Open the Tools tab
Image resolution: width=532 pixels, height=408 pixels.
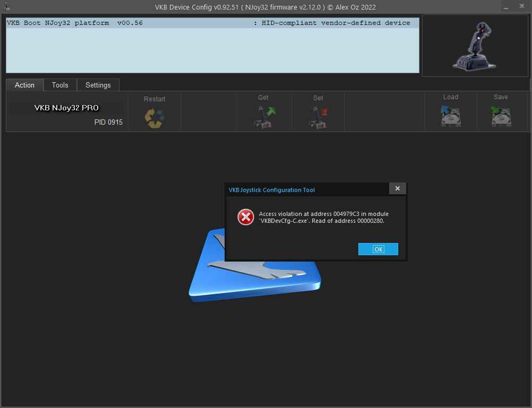(60, 85)
